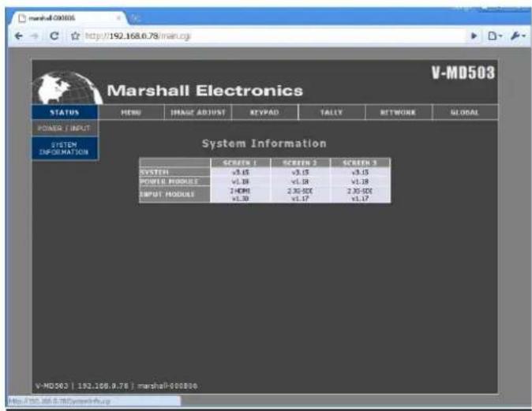Open the MENU tab
This screenshot has height=411, width=532.
click(x=131, y=112)
